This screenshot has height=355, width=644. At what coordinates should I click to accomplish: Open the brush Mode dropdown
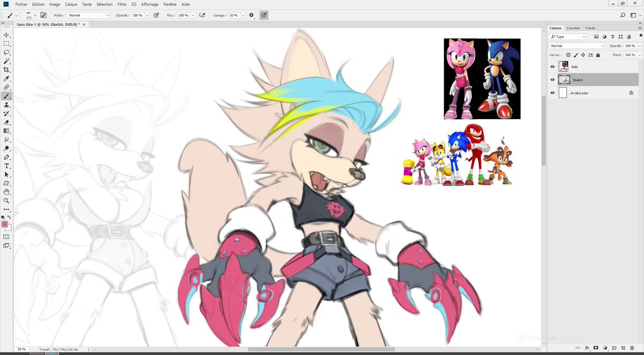tap(88, 15)
